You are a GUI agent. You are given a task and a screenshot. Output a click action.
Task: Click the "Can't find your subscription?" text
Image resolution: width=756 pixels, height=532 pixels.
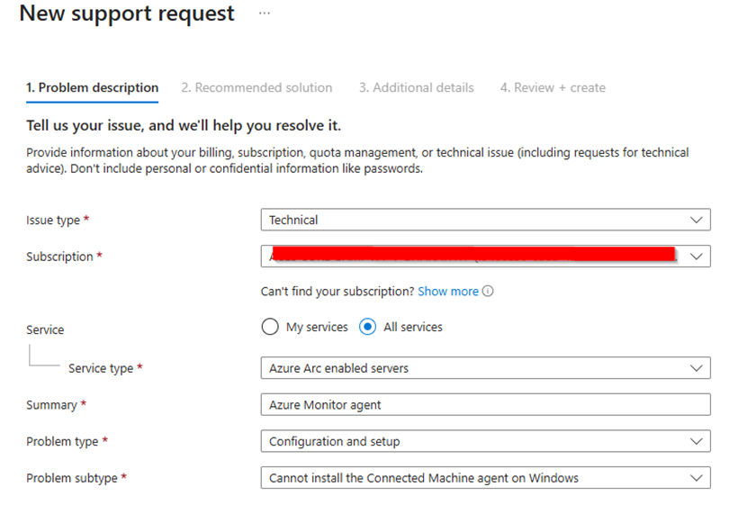[x=337, y=292]
